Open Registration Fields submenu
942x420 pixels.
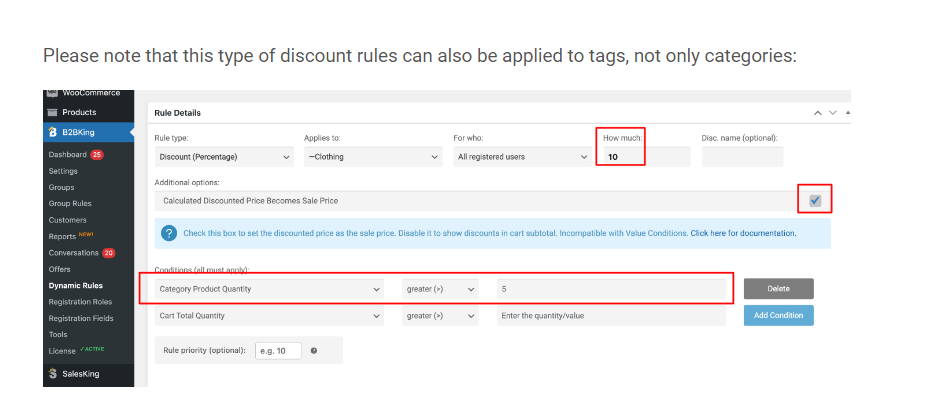coord(81,318)
